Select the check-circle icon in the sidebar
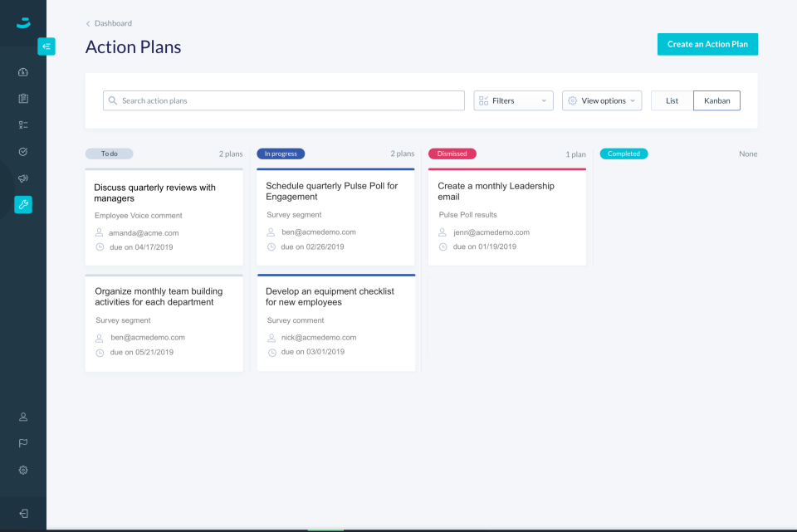This screenshot has width=797, height=532. (23, 151)
